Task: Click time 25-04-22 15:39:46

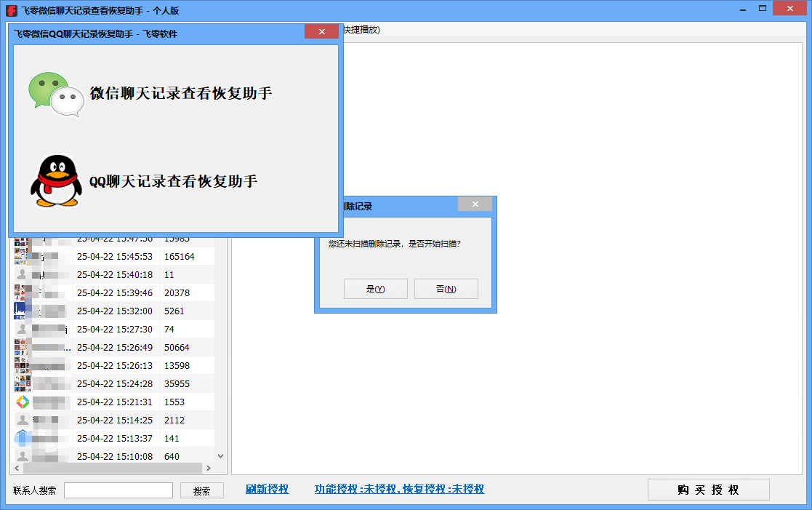Action: (115, 293)
